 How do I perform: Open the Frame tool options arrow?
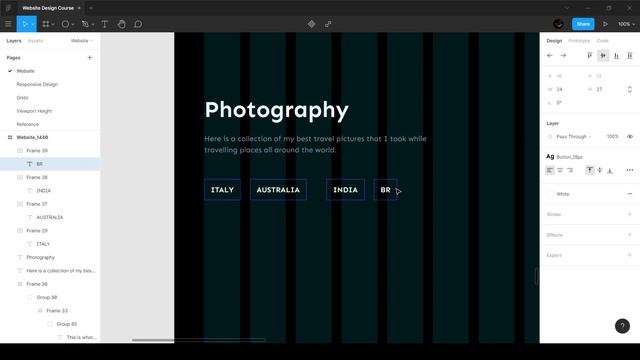pos(53,24)
